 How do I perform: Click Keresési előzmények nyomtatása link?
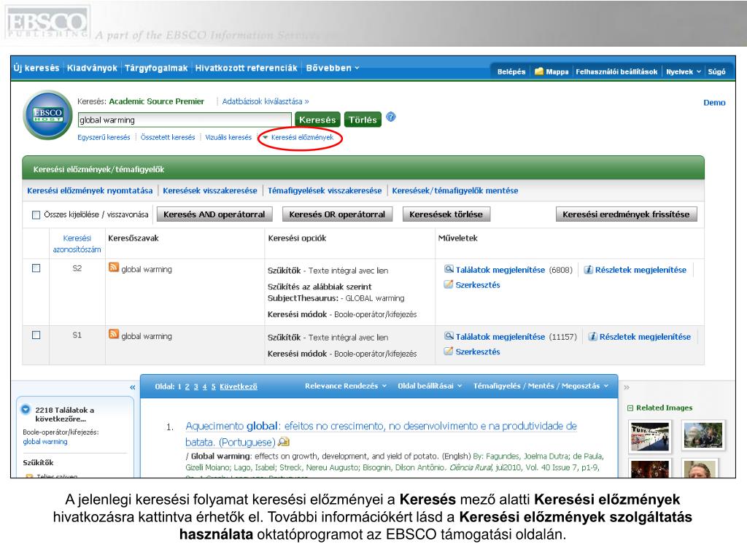pyautogui.click(x=90, y=190)
